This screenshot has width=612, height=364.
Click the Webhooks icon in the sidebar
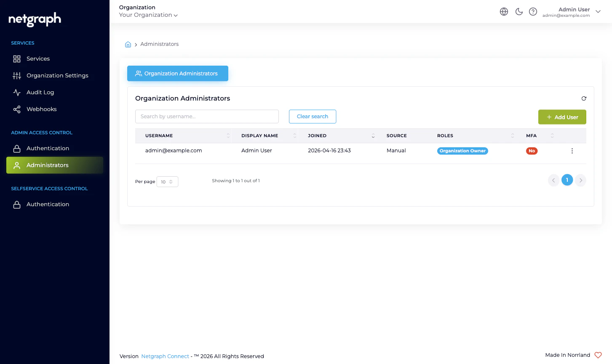coord(17,109)
